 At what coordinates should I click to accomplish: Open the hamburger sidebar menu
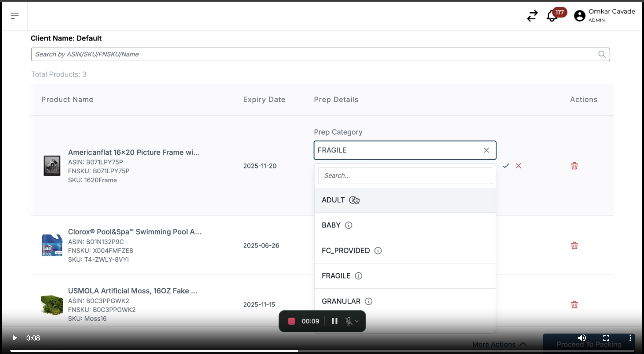[15, 16]
